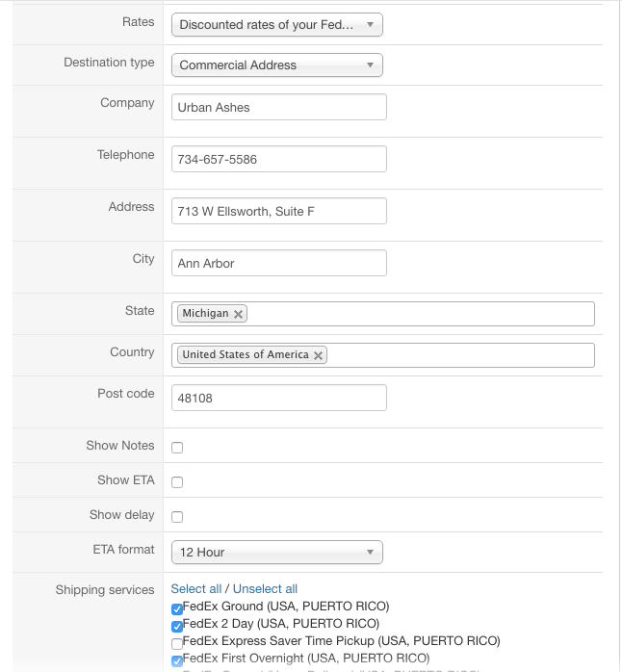Remove the Michigan tag from State
The width and height of the screenshot is (622, 672).
(239, 314)
